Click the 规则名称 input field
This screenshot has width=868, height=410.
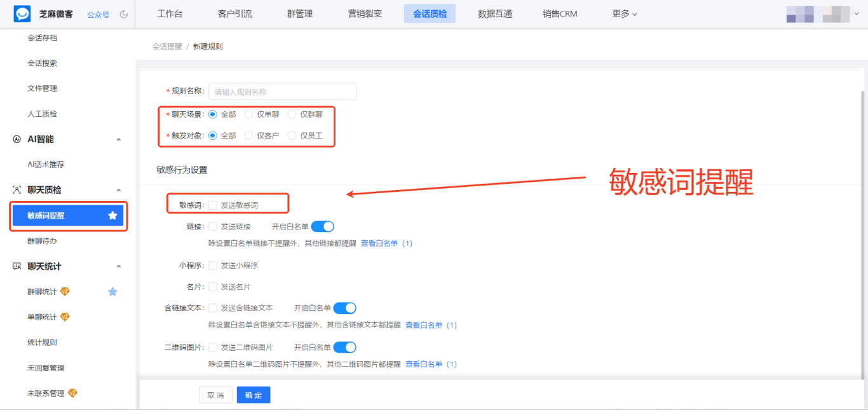pos(281,91)
